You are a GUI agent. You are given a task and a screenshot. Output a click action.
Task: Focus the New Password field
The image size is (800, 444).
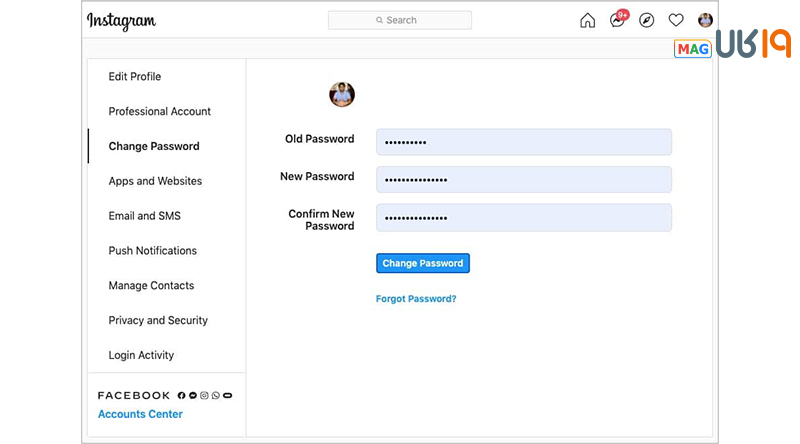tap(524, 180)
